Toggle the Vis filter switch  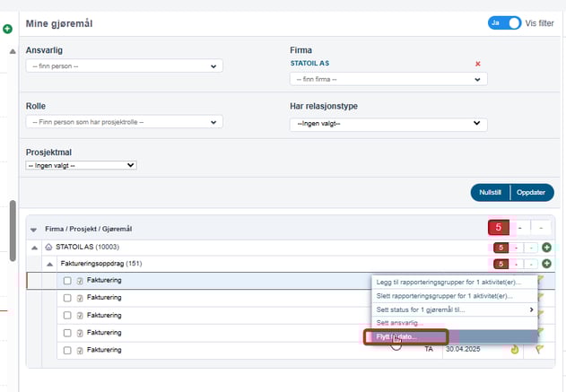click(x=505, y=22)
